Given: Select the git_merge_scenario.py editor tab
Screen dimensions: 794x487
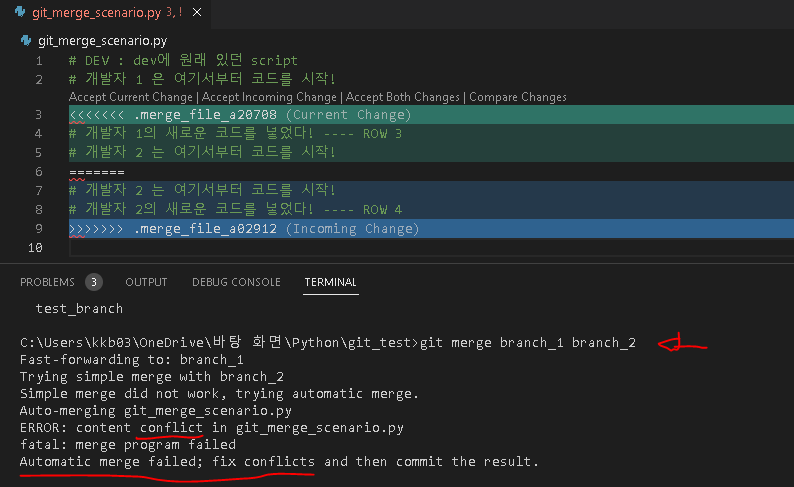Looking at the screenshot, I should [x=105, y=13].
